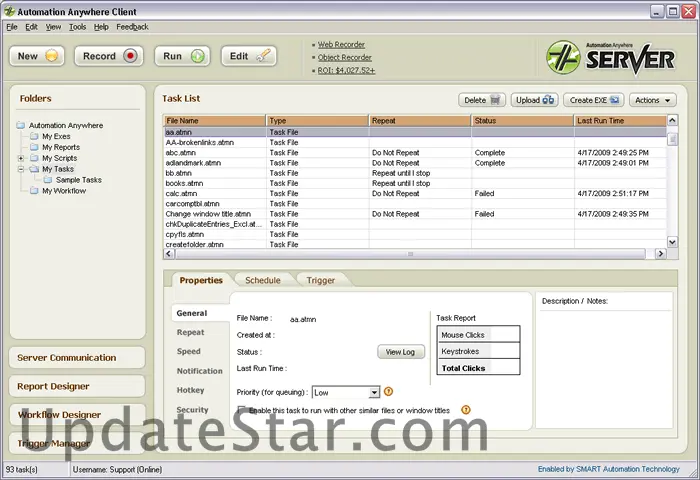
Task: Sort by Status column header
Action: click(x=523, y=121)
